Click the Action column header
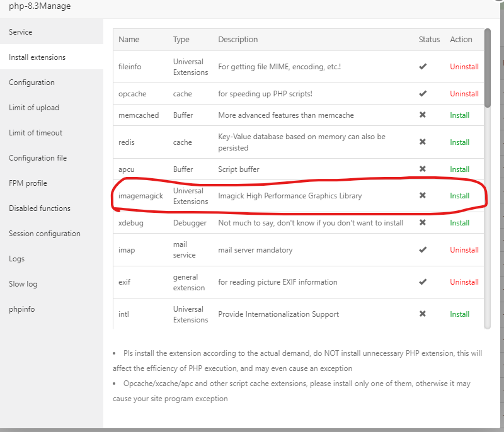 point(461,40)
